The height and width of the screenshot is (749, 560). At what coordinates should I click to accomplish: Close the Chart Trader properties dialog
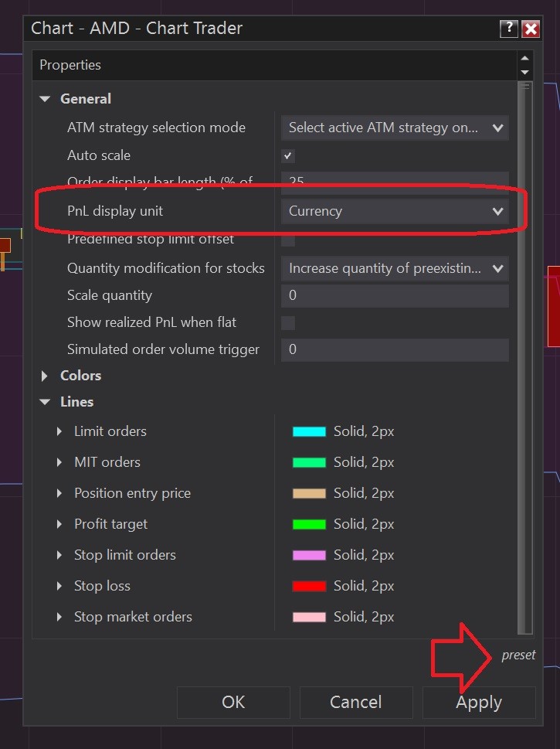pos(531,29)
